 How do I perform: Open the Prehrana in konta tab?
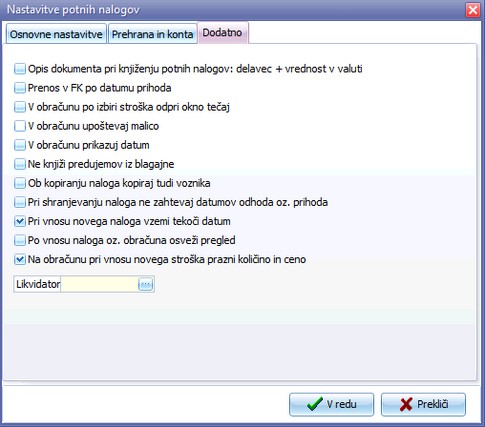152,34
